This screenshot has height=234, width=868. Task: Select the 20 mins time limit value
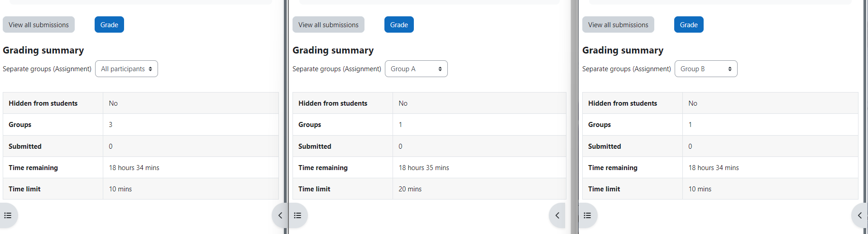click(410, 189)
